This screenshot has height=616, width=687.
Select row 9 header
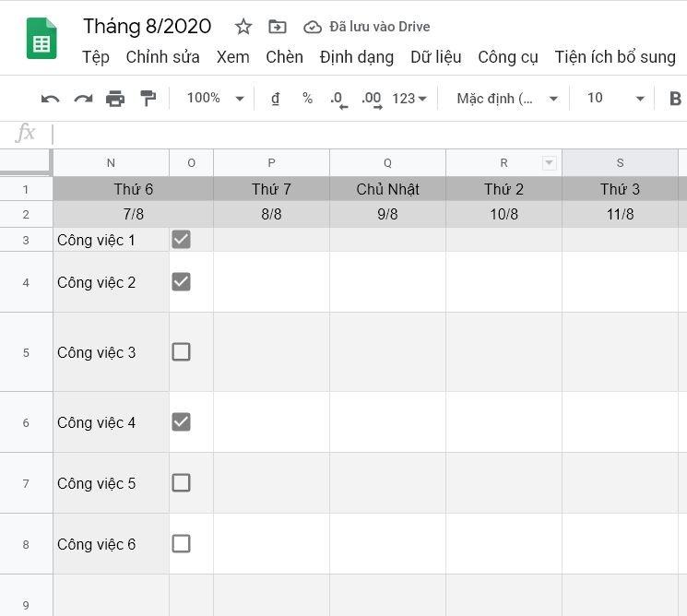[26, 596]
